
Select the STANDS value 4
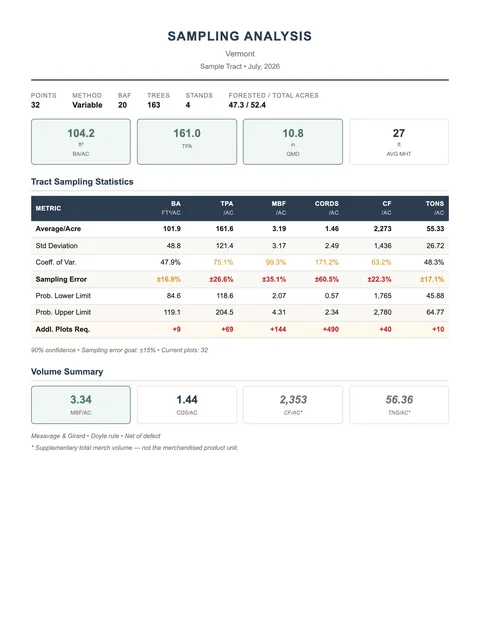[188, 105]
